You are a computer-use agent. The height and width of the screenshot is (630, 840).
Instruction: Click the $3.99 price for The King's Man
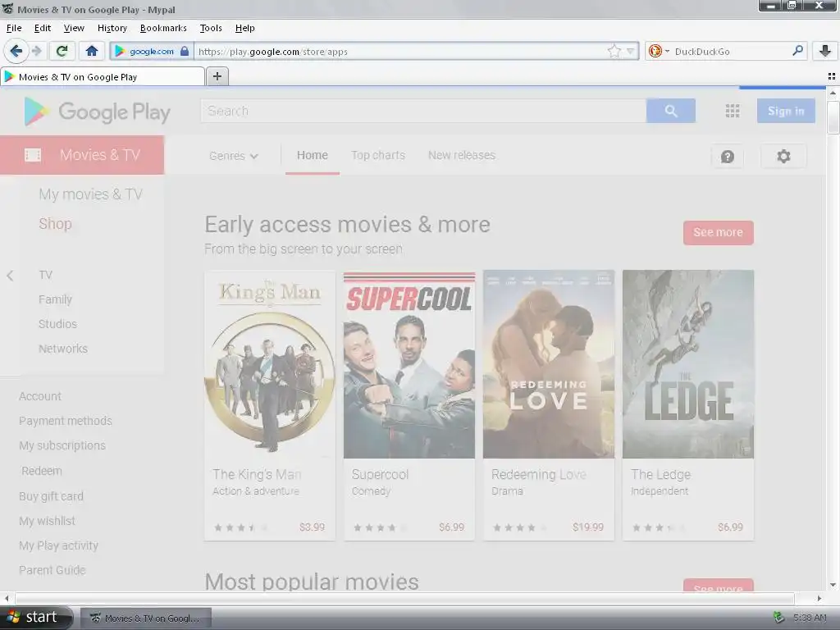tap(312, 527)
